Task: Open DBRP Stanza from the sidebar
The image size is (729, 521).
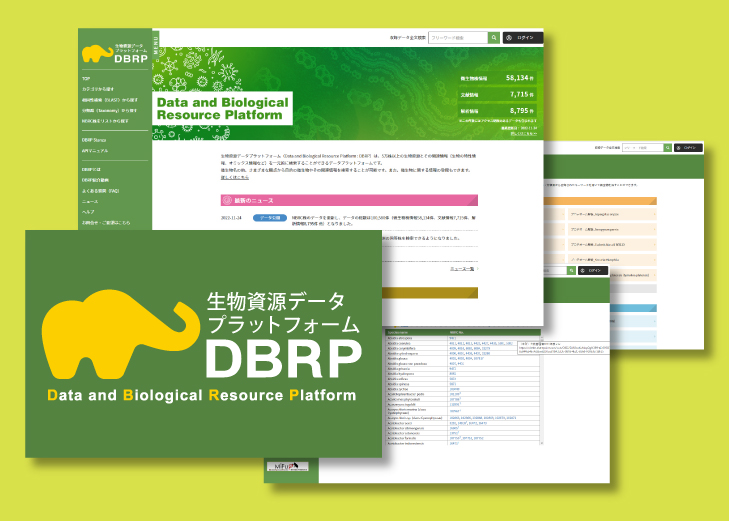Action: tap(94, 140)
